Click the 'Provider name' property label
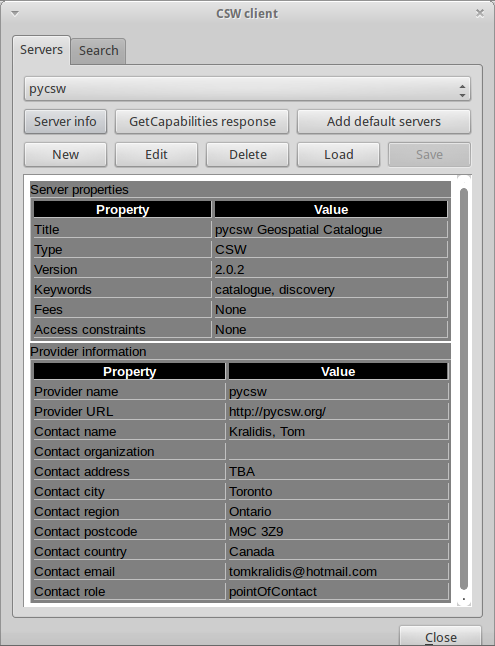 pyautogui.click(x=76, y=391)
